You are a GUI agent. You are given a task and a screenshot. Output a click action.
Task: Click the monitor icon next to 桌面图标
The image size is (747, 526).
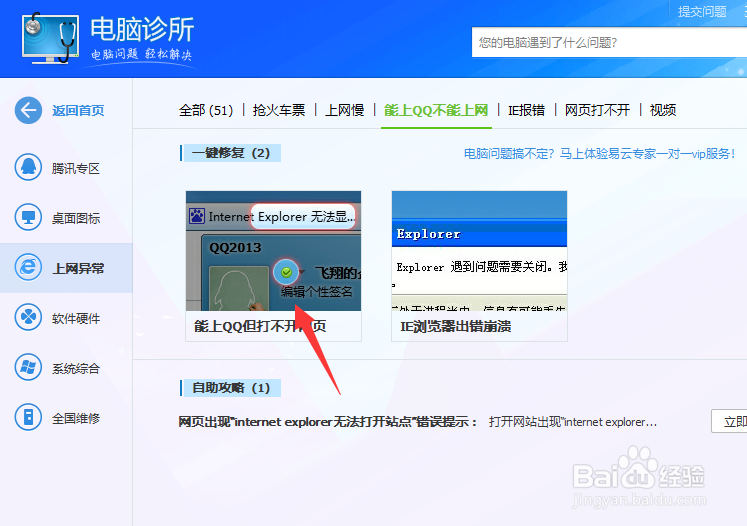coord(28,217)
